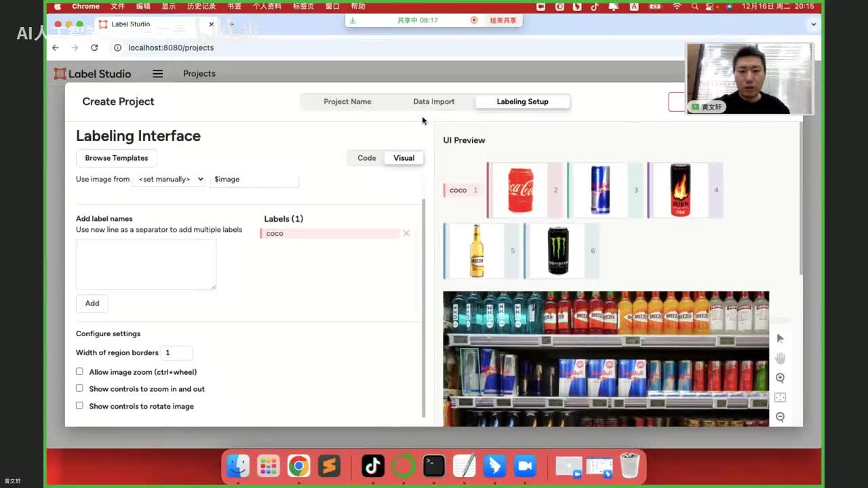
Task: Expand the Chrome tab search chevron
Action: click(x=814, y=24)
